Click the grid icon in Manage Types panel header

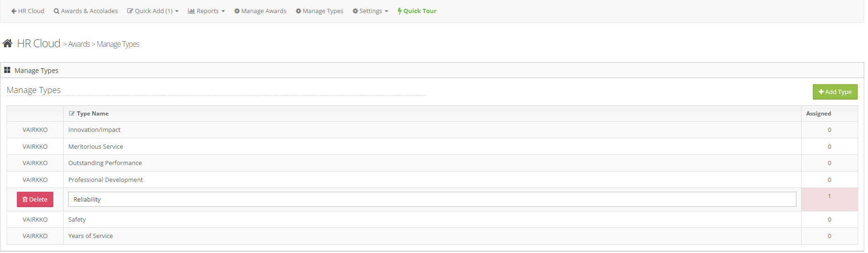tap(7, 70)
